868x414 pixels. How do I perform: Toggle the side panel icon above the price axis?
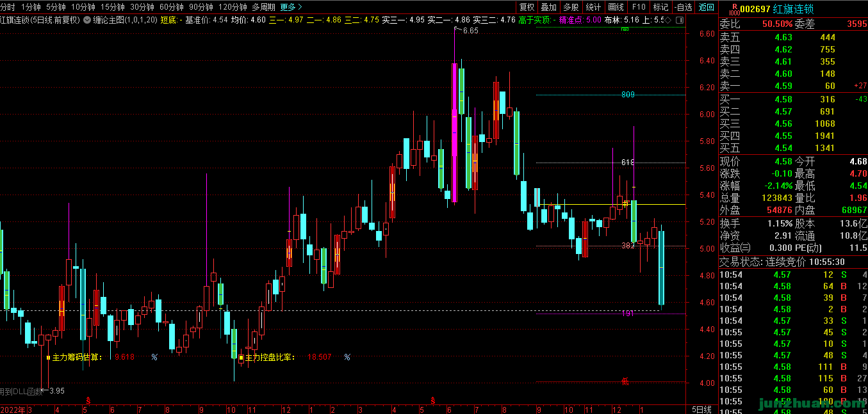[678, 20]
